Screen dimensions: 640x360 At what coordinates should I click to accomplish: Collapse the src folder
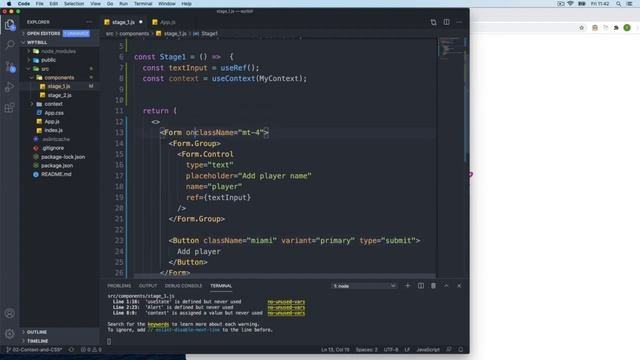pyautogui.click(x=59, y=69)
